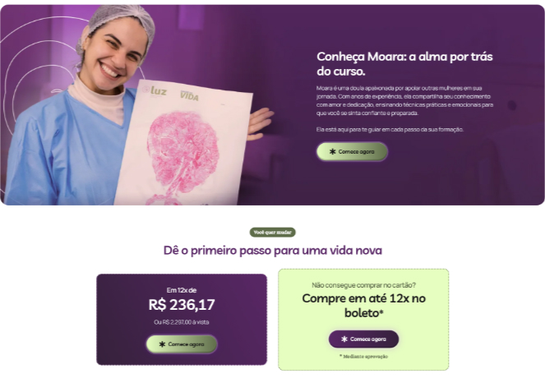Click the Você quer mudar green badge

tap(273, 232)
